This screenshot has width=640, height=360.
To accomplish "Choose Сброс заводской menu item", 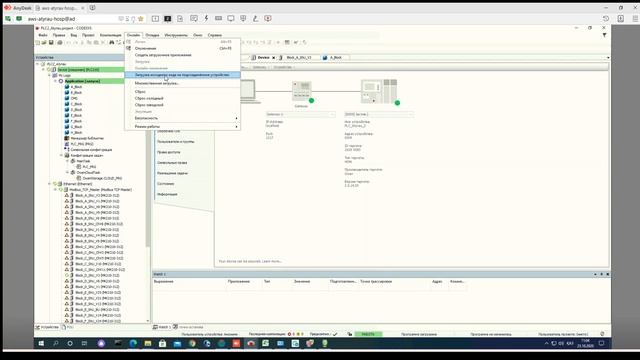I will click(x=182, y=105).
